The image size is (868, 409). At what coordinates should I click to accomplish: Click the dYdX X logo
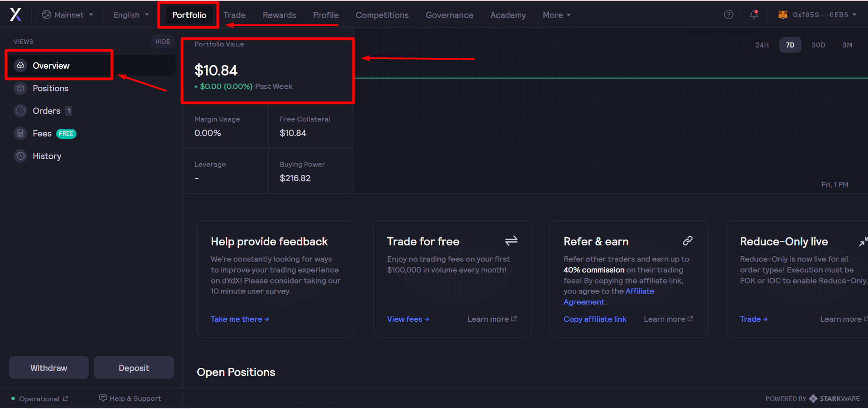15,15
